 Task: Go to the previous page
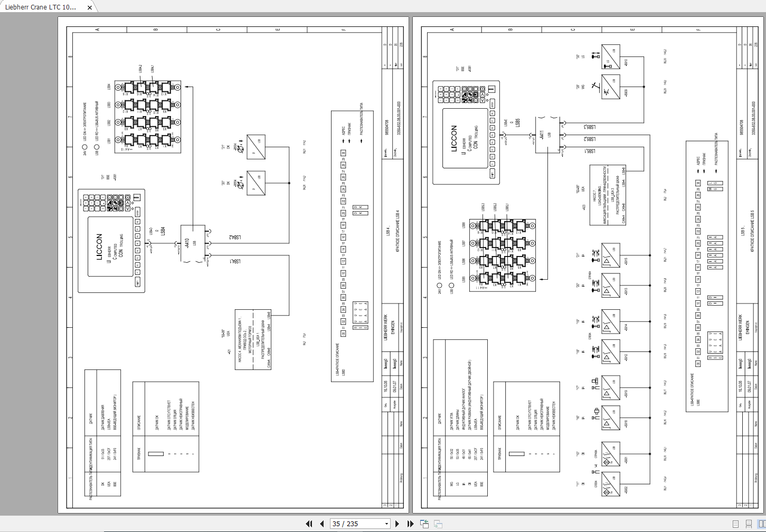point(322,524)
